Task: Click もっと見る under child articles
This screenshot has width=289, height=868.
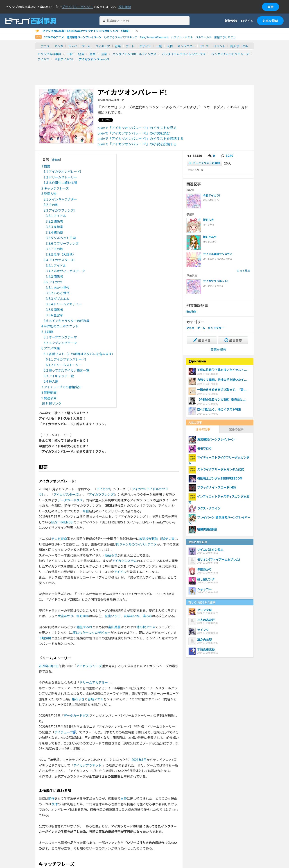Action: click(243, 271)
